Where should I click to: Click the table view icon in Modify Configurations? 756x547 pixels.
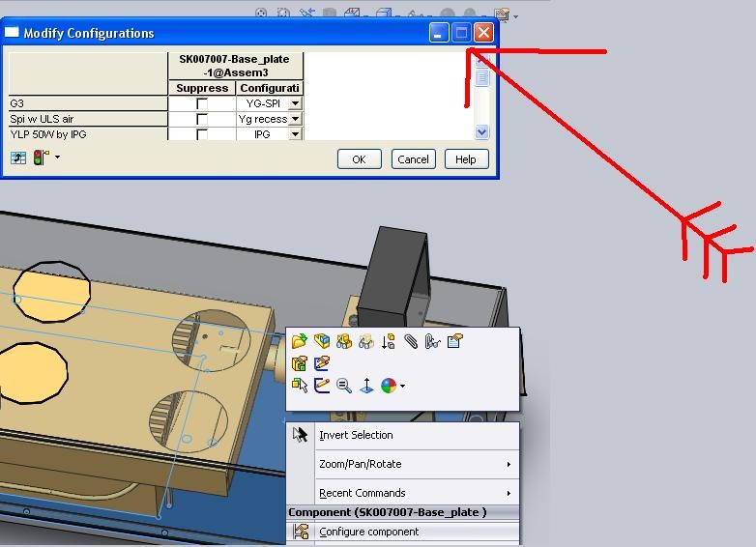click(18, 158)
